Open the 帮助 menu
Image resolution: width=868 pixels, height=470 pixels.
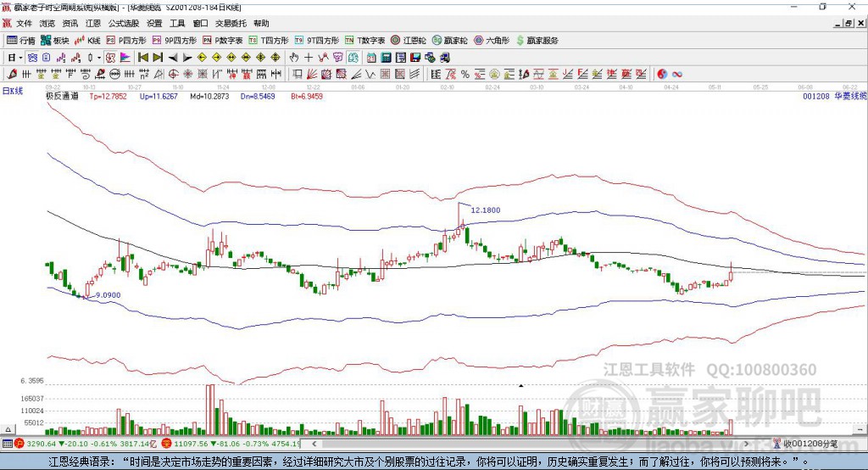261,23
